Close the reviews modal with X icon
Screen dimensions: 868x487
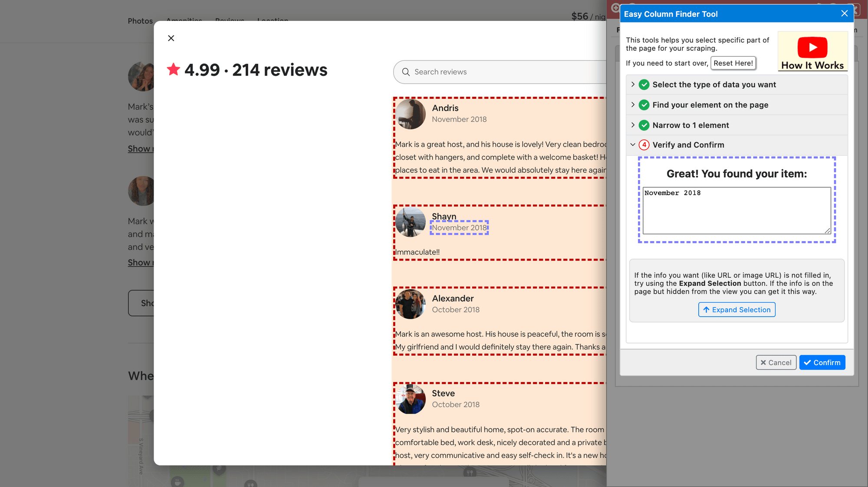[171, 38]
